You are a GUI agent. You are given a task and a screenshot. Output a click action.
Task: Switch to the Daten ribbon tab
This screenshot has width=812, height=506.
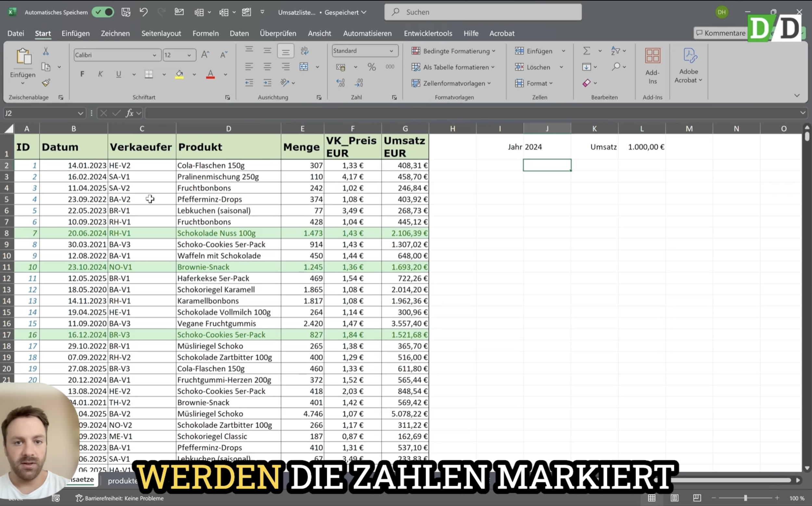239,33
